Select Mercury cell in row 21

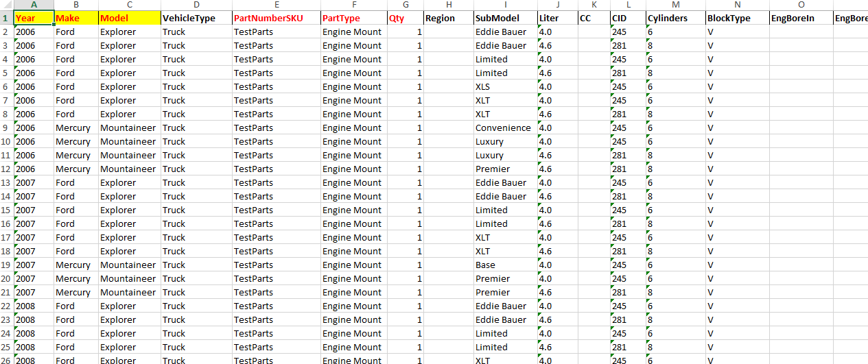click(76, 292)
